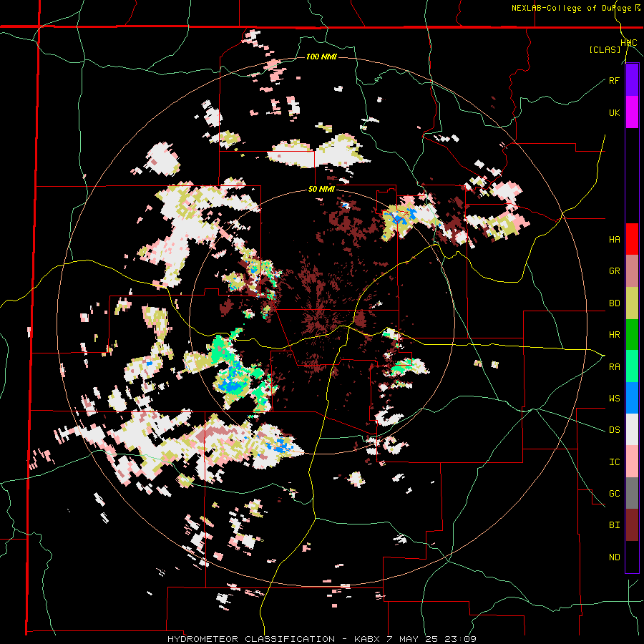Click the WS blue legend swatch

(x=632, y=398)
